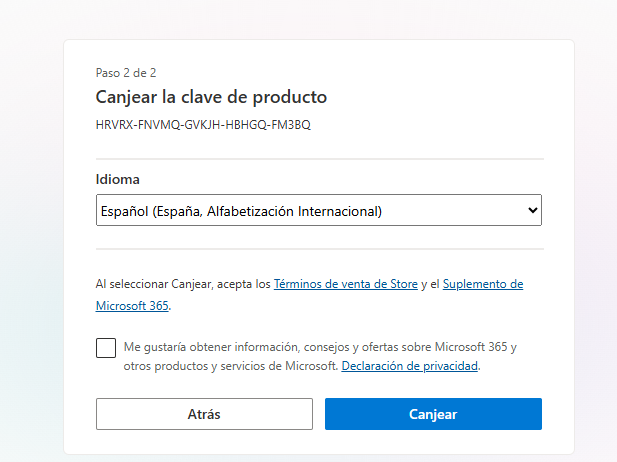The height and width of the screenshot is (462, 617).
Task: Tick the empty square box beside Me gustaría
Action: pos(106,348)
